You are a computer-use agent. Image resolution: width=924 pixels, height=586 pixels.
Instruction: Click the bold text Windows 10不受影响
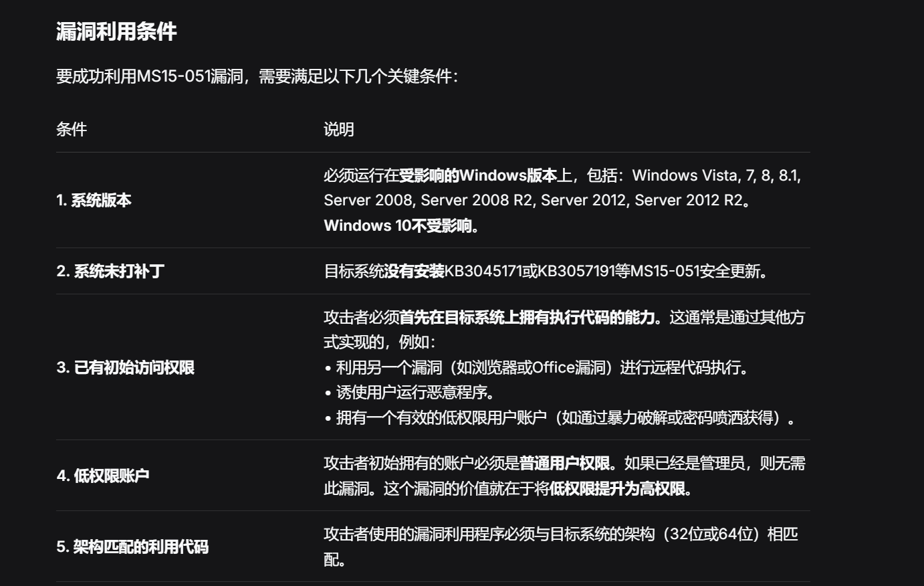coord(401,225)
